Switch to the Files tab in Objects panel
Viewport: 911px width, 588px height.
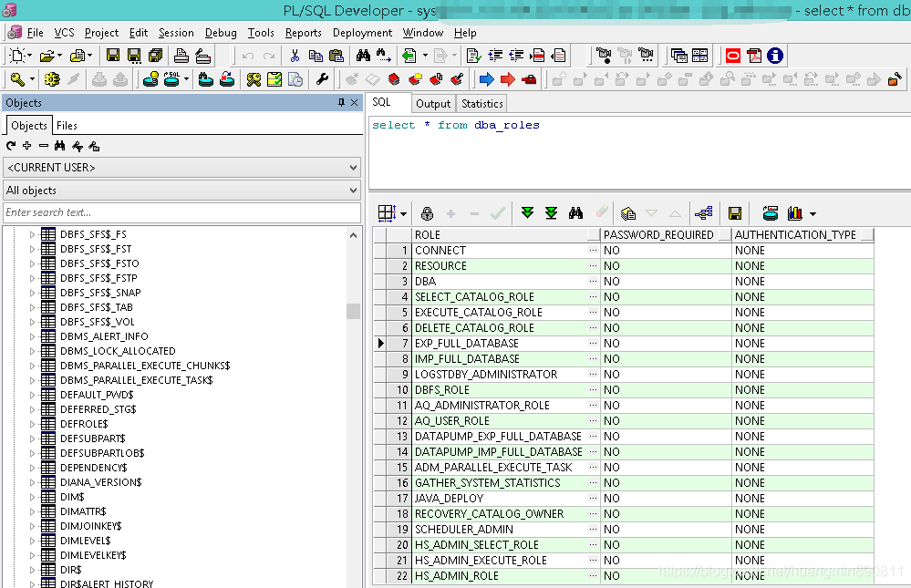tap(67, 126)
